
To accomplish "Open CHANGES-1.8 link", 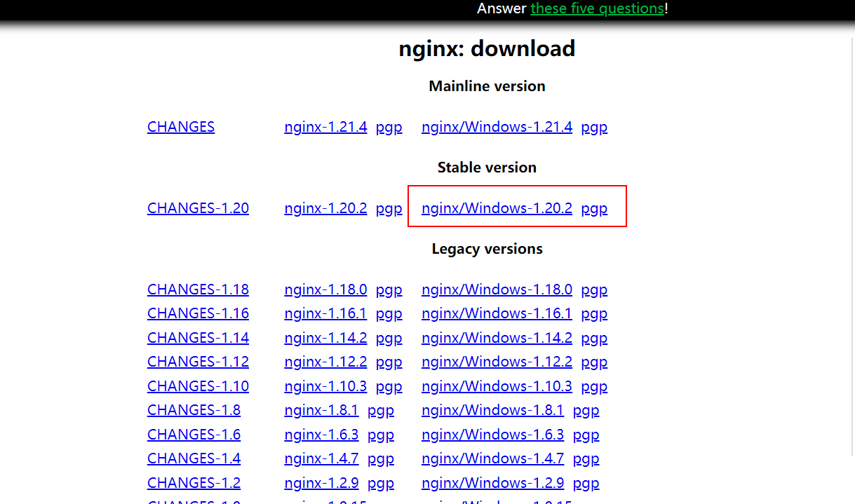I will pyautogui.click(x=194, y=410).
